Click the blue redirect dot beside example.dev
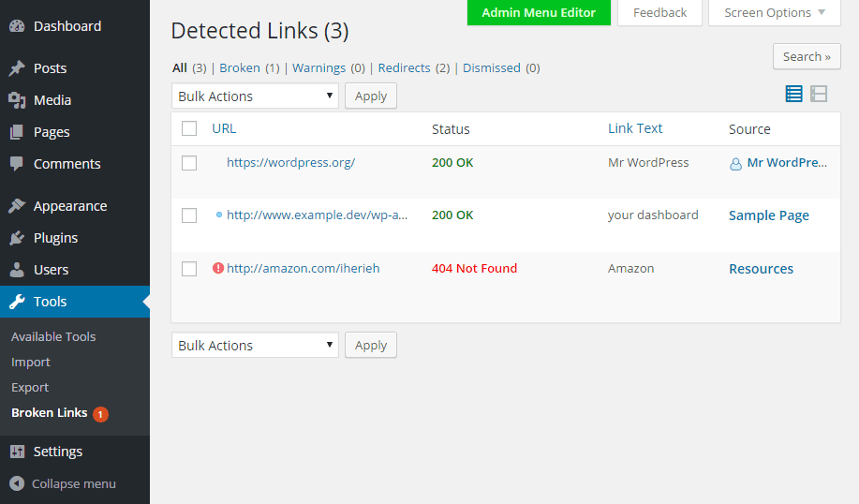 pyautogui.click(x=218, y=215)
